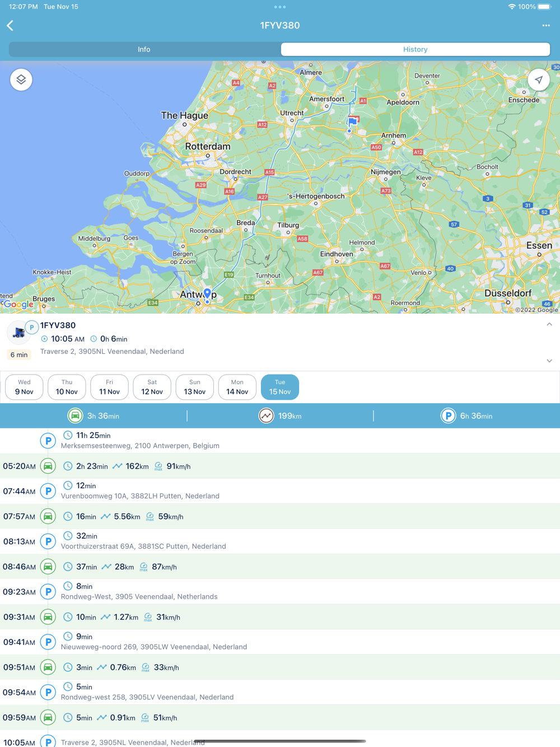This screenshot has width=560, height=747.
Task: Tap the 09:41AM parking icon
Action: pos(48,642)
